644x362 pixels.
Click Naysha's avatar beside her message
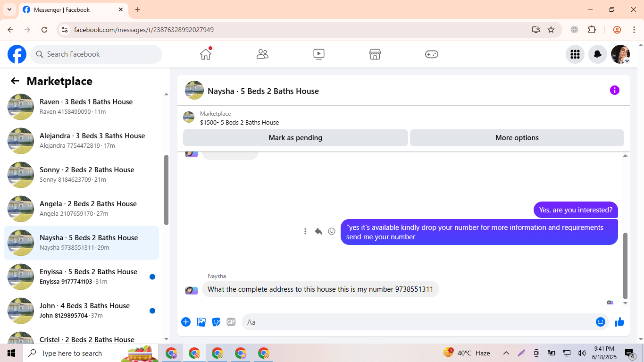192,290
